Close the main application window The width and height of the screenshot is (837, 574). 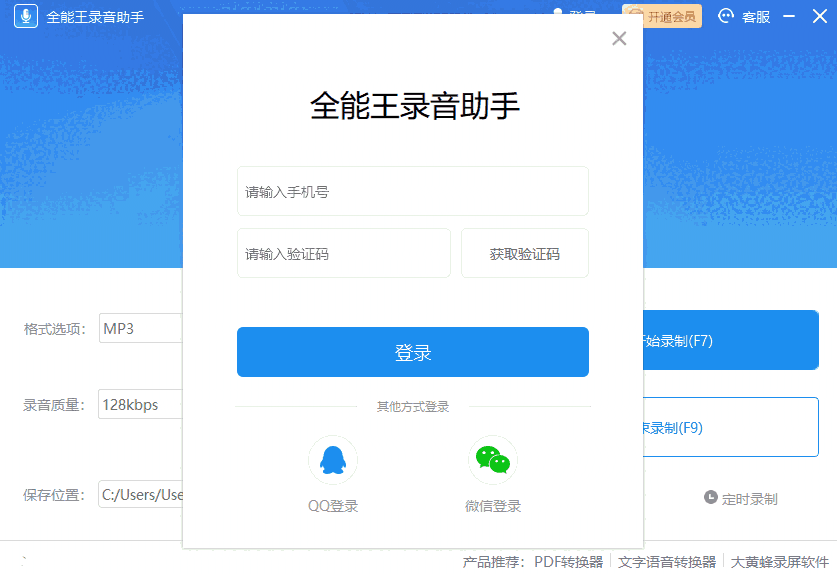point(819,16)
